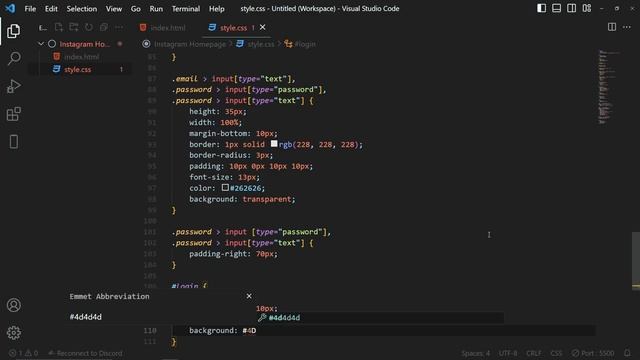Collapse all folders in Explorer

point(104,27)
